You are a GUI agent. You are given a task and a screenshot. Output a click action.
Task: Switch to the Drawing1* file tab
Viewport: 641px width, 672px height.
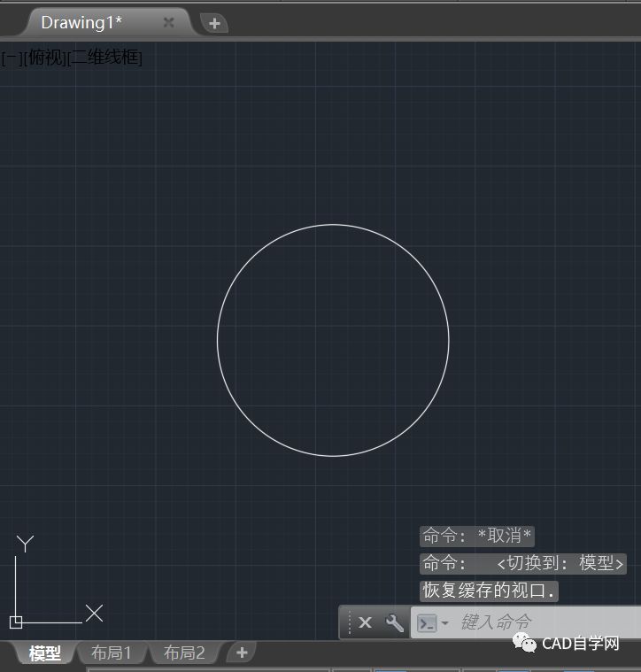point(107,22)
